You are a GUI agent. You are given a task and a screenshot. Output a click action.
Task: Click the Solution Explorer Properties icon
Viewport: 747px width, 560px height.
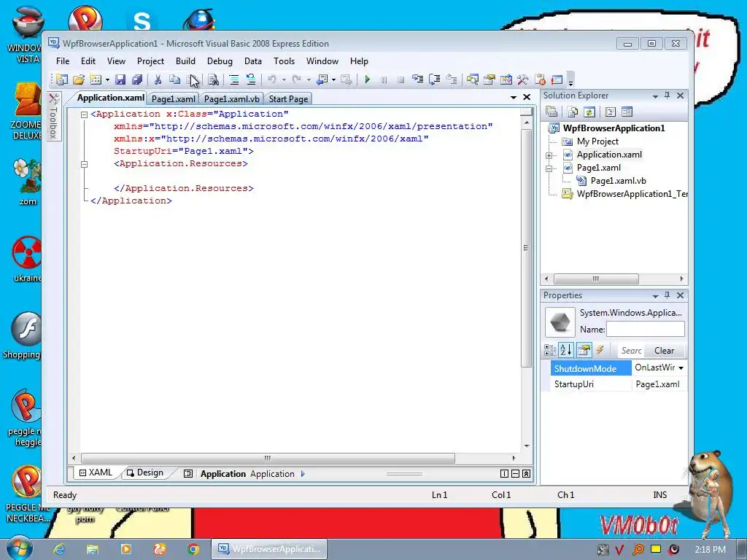[551, 112]
